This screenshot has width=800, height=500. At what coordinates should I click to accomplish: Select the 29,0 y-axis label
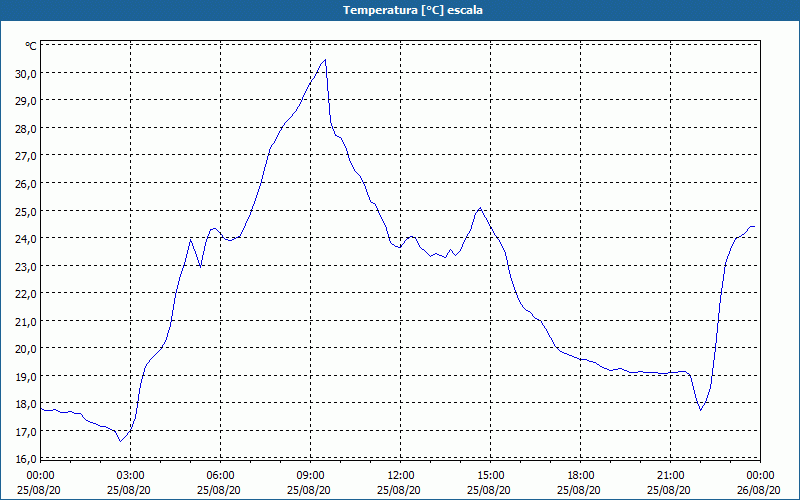coord(27,101)
